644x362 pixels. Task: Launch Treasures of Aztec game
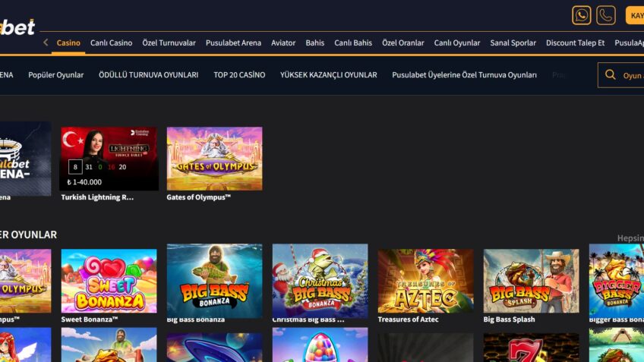[x=425, y=281]
